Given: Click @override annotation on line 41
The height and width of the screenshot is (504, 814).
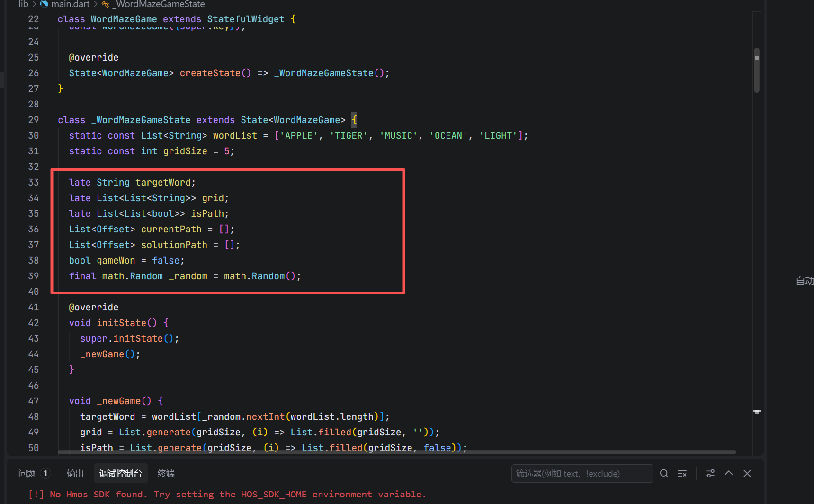Looking at the screenshot, I should click(94, 307).
